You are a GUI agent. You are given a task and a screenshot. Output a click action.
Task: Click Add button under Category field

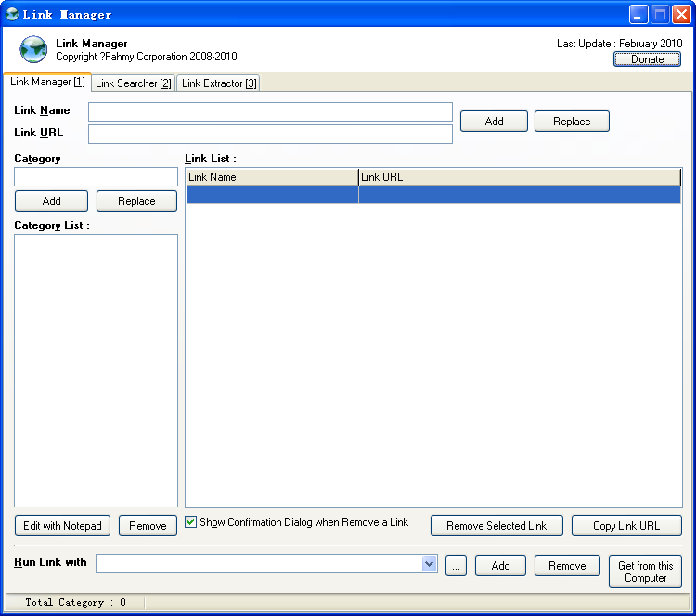tap(51, 201)
